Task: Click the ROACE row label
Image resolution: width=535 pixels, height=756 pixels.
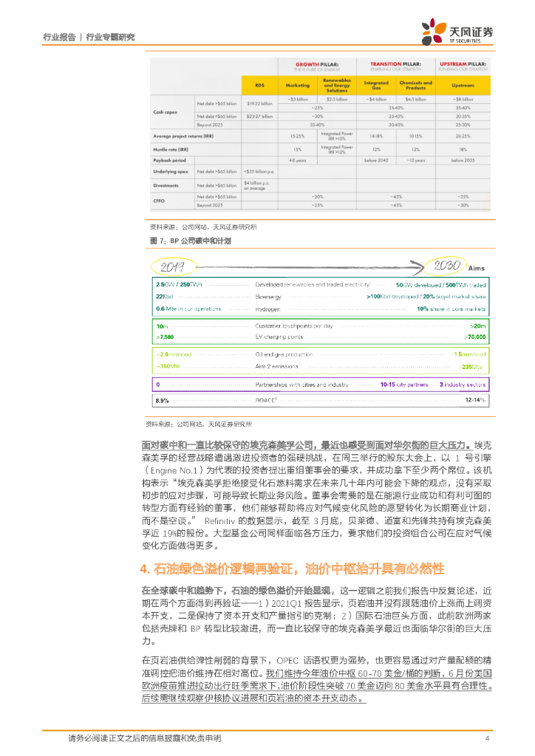Action: coord(266,400)
